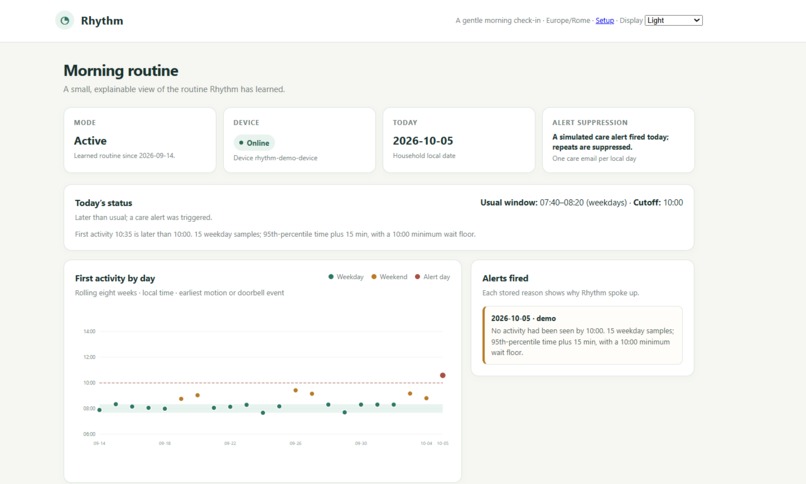Click the Weekend legend orange dot
The height and width of the screenshot is (484, 806).
374,276
